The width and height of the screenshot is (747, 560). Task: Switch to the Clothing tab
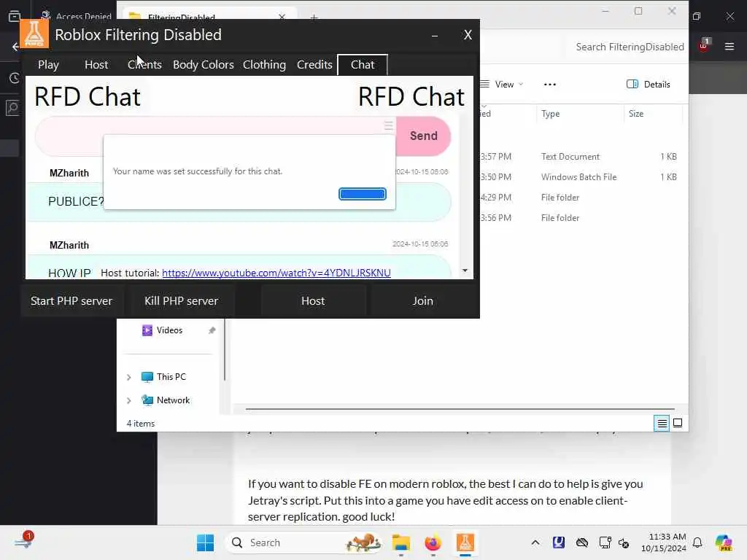[264, 65]
